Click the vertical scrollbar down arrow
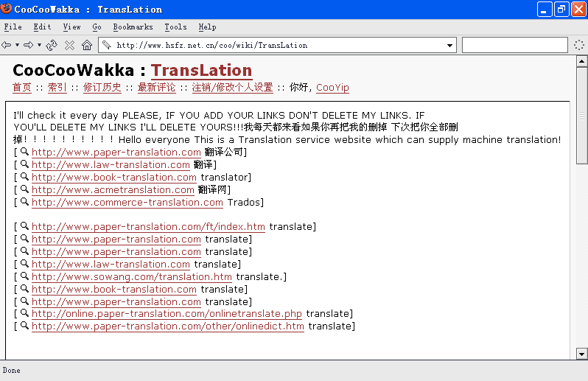 pos(581,354)
